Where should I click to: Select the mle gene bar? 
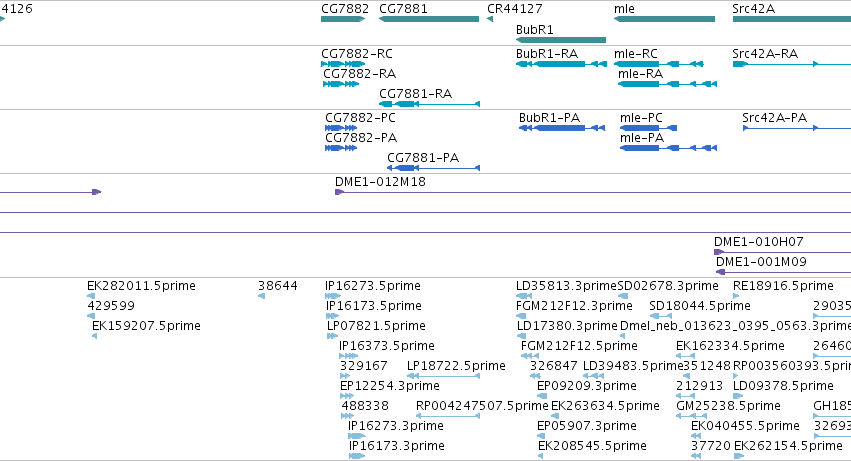click(x=664, y=19)
